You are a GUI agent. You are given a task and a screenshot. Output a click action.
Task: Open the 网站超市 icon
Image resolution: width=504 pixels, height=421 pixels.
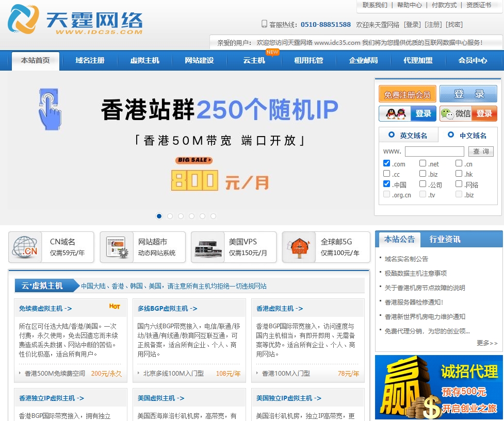coord(117,247)
